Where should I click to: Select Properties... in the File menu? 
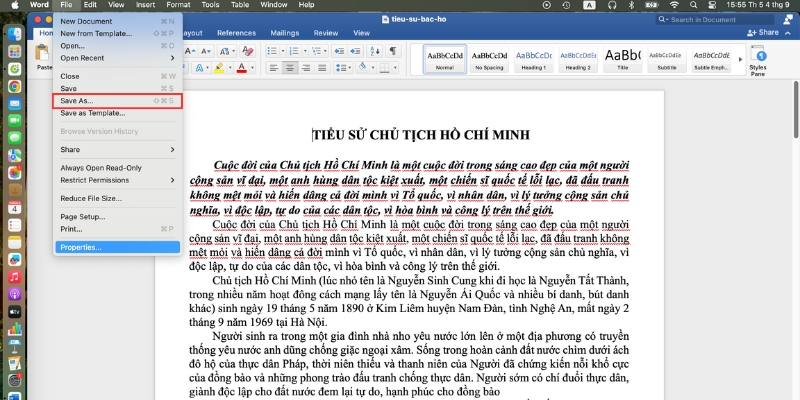click(x=81, y=247)
